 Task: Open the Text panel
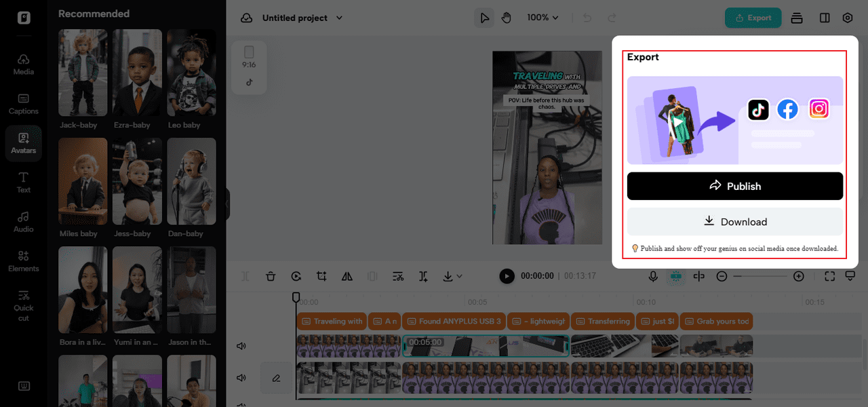click(x=24, y=182)
